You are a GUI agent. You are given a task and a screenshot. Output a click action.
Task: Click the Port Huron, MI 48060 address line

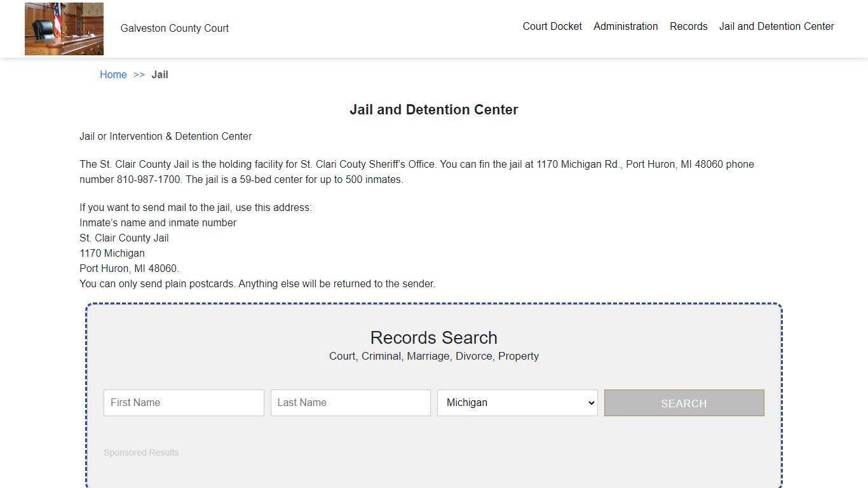tap(129, 268)
